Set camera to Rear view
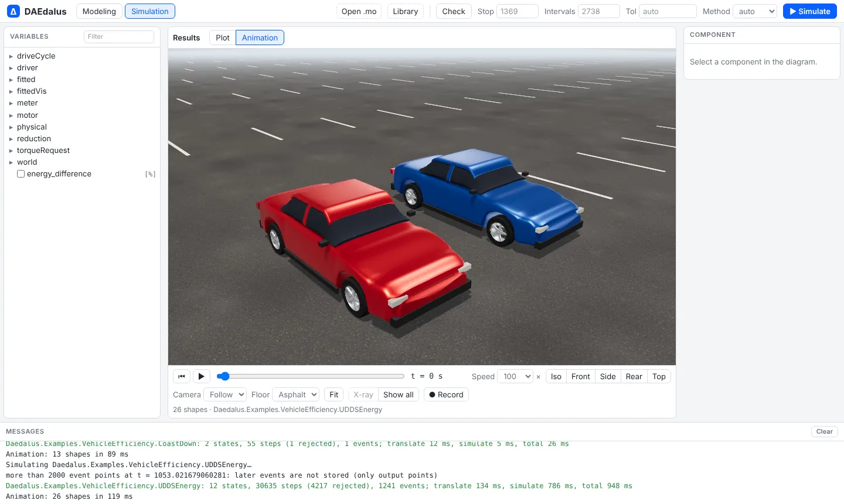 [x=634, y=376]
